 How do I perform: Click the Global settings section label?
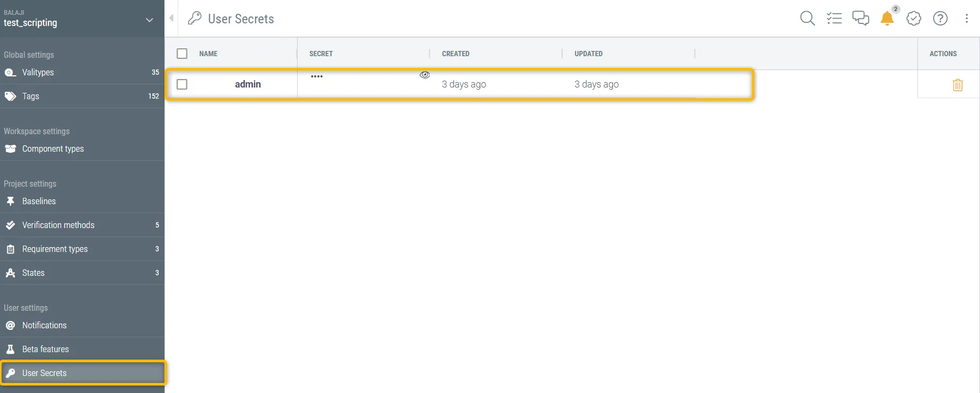(x=29, y=55)
